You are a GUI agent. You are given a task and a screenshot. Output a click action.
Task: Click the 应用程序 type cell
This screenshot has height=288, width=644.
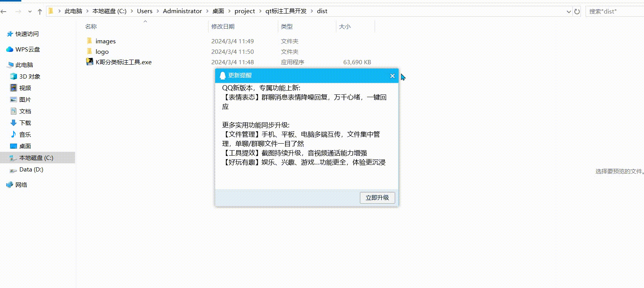(292, 62)
